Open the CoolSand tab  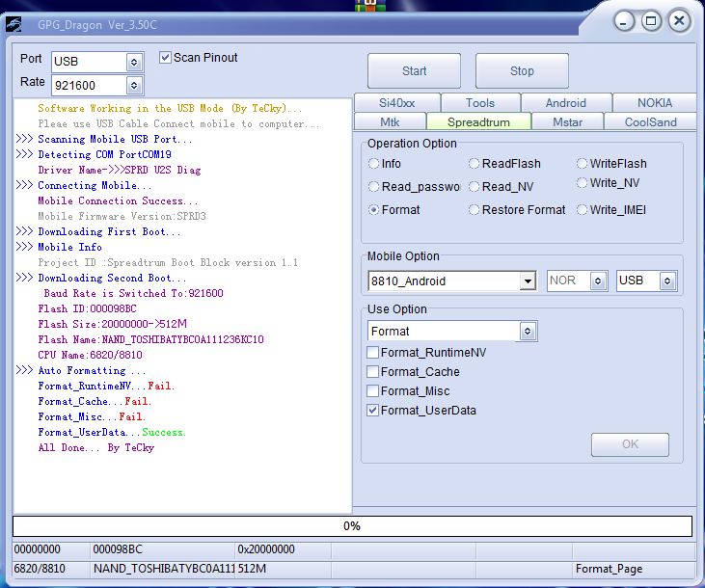tap(651, 121)
